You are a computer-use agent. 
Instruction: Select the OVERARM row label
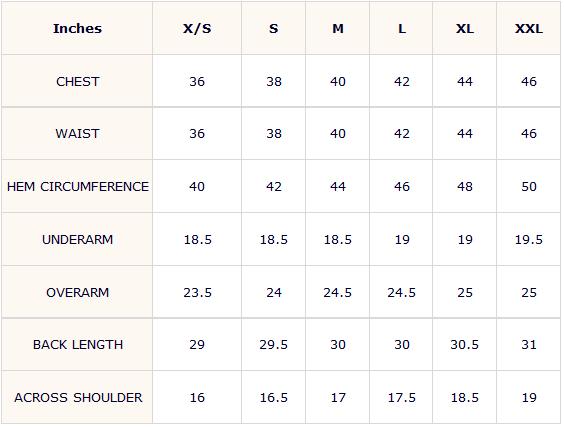point(77,292)
